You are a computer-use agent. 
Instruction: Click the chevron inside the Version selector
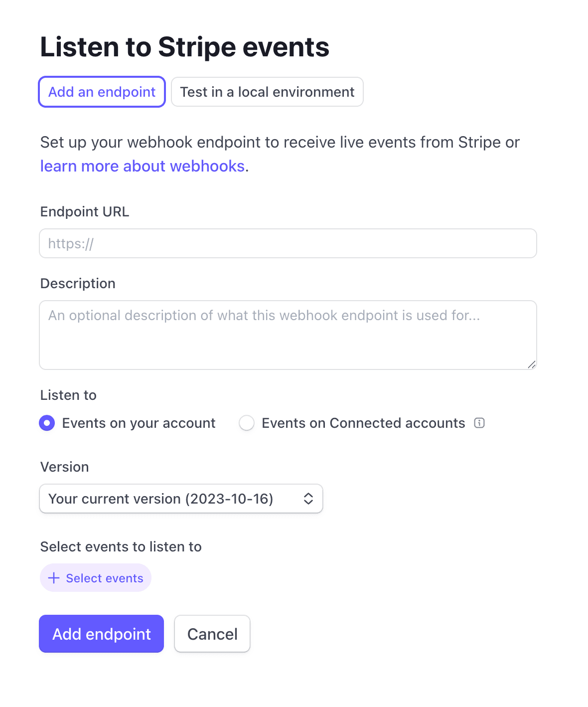(308, 499)
